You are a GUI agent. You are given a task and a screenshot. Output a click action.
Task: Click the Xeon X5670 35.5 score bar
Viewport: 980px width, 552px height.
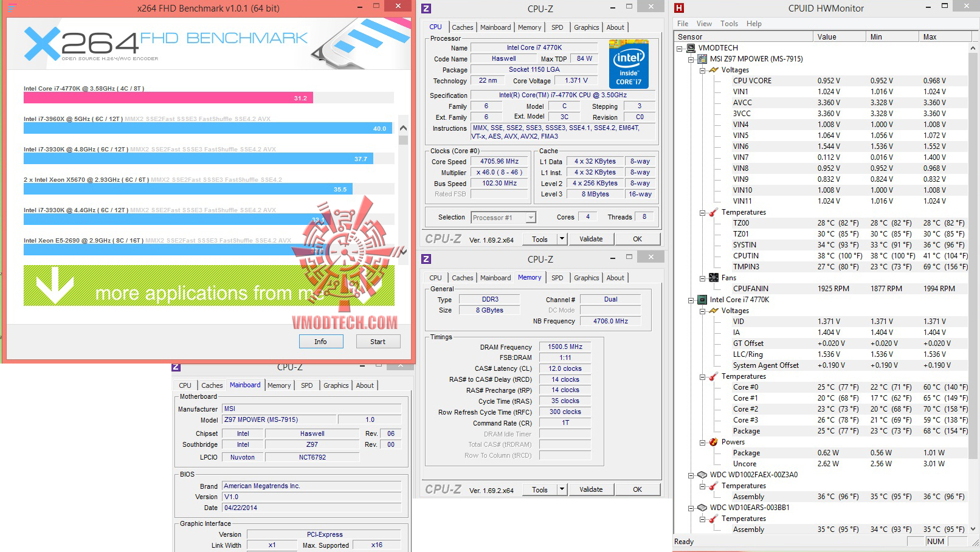pos(188,189)
